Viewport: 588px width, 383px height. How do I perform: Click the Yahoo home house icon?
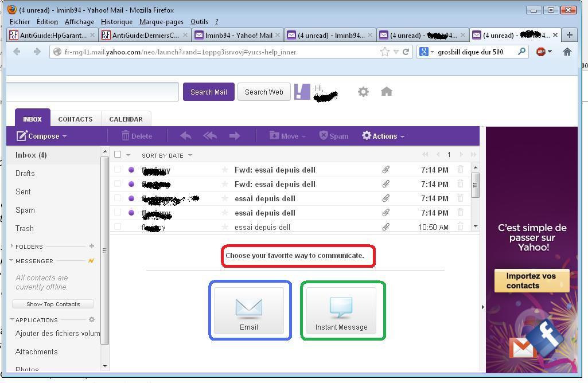click(387, 91)
